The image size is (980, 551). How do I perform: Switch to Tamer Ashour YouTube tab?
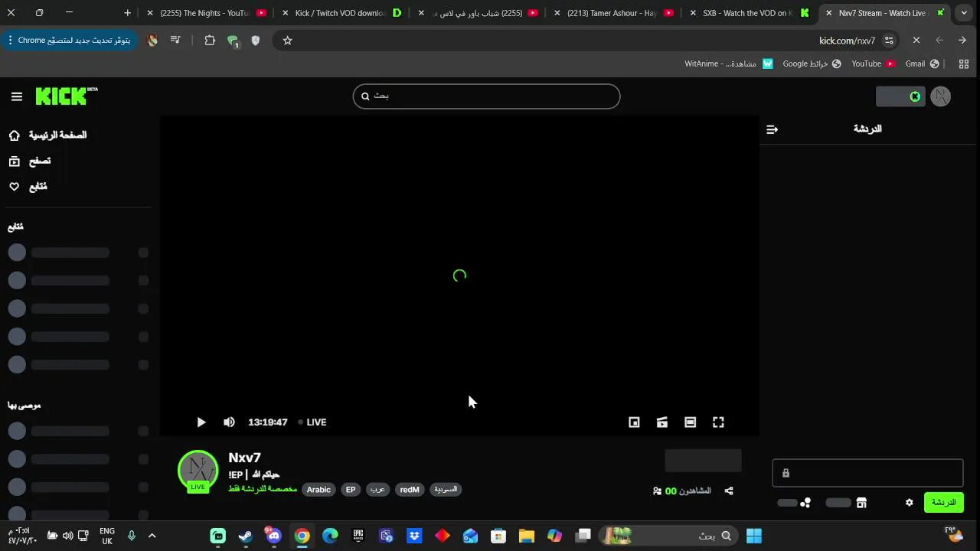[612, 13]
